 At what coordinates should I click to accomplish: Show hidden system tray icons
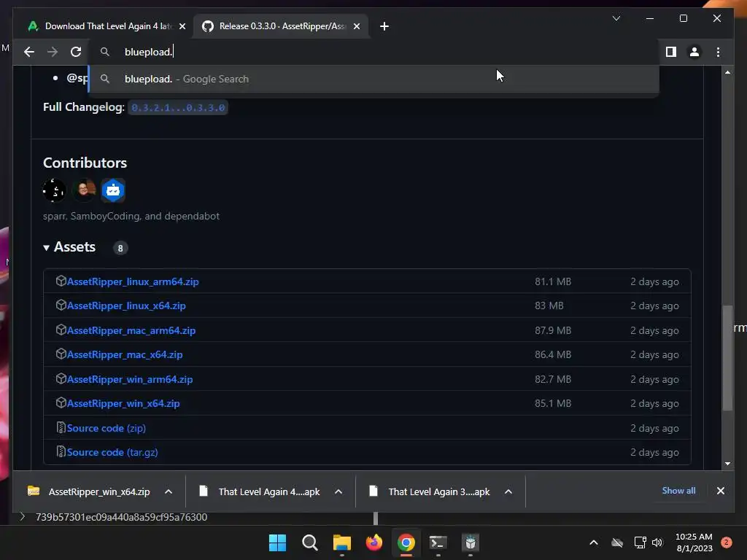594,542
